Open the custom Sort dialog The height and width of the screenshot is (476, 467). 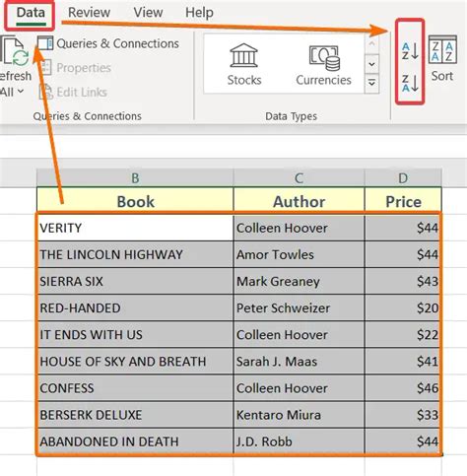(x=442, y=59)
